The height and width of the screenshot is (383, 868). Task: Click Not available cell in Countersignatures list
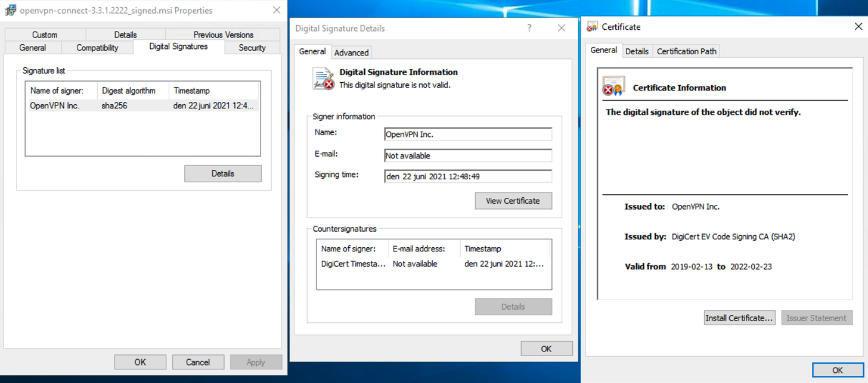click(415, 264)
